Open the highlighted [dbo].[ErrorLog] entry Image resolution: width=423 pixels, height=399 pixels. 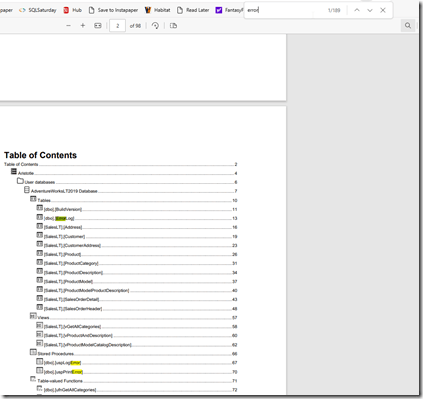click(x=59, y=218)
